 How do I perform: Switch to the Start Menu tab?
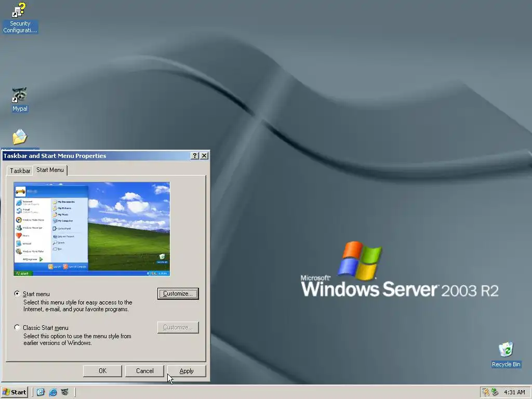[50, 170]
